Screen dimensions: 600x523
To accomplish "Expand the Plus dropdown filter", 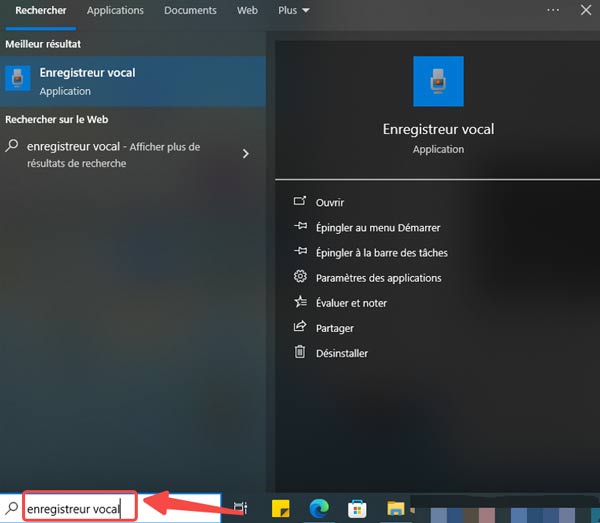I will [x=293, y=10].
